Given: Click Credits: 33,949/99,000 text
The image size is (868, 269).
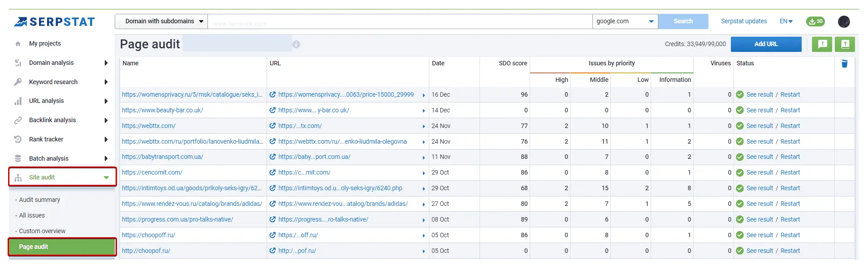Looking at the screenshot, I should pyautogui.click(x=695, y=44).
